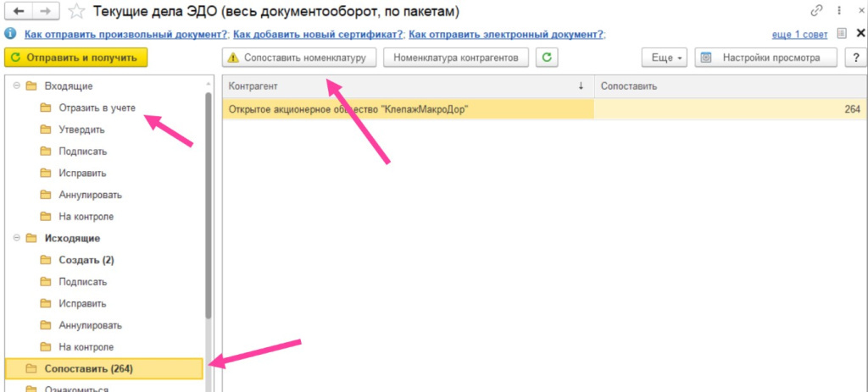Click the folder tree vertical scrollbar
This screenshot has width=868, height=392.
click(x=209, y=203)
